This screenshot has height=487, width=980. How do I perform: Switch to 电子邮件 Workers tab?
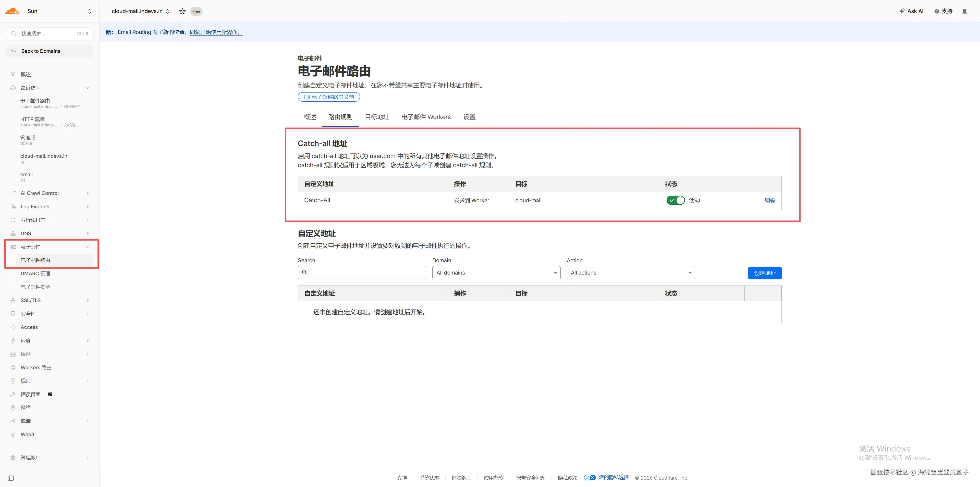click(426, 117)
